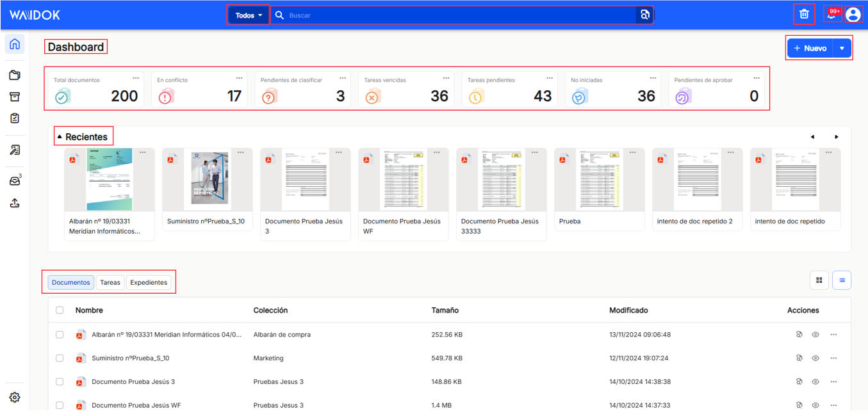
Task: Sort by Tamaño column header
Action: point(445,310)
